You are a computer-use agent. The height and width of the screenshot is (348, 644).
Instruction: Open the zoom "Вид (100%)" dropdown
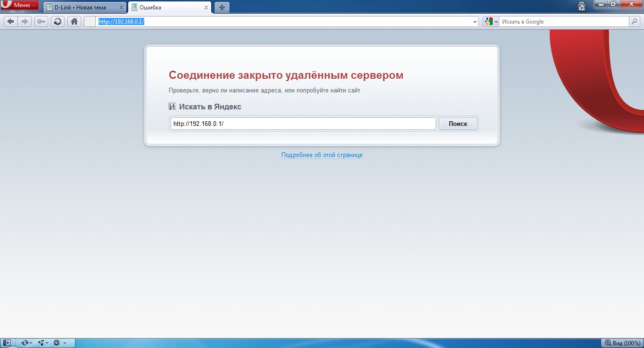point(622,343)
